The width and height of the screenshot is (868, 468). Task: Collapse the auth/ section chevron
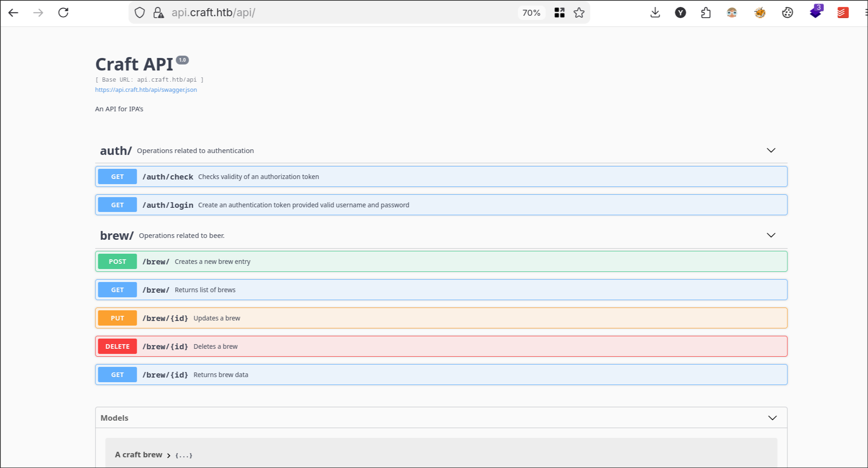771,150
